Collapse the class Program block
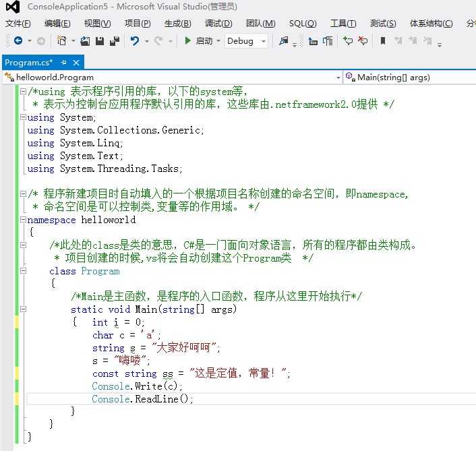 (x=23, y=271)
